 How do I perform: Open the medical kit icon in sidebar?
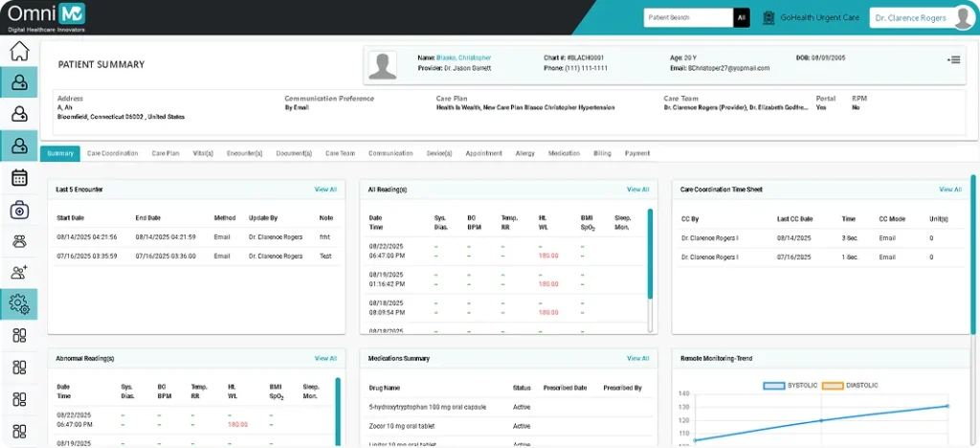coord(19,210)
